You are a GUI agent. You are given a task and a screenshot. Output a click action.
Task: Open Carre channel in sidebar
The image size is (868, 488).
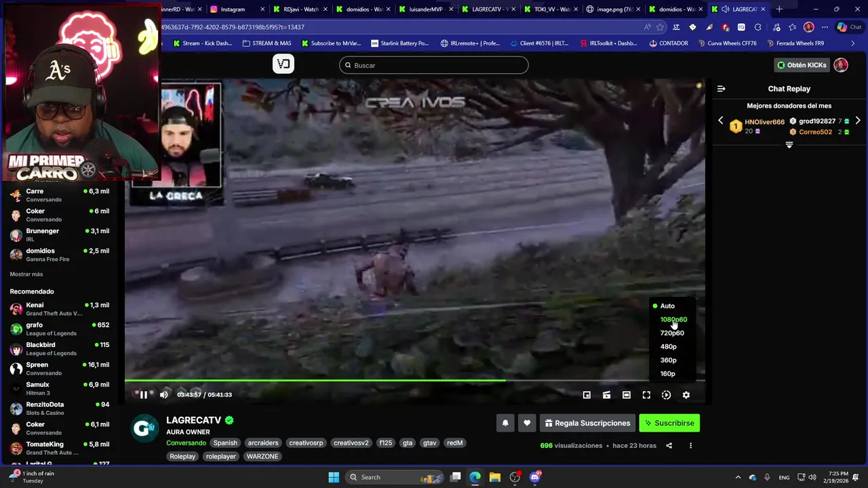60,195
